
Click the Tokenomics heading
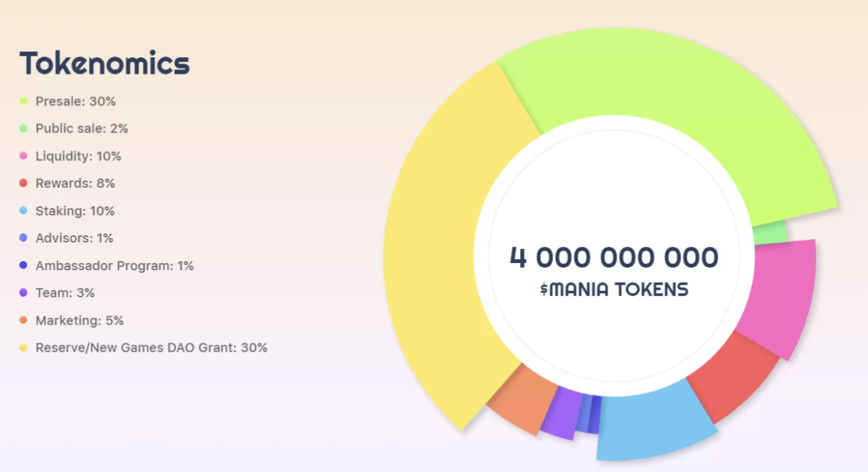coord(105,64)
